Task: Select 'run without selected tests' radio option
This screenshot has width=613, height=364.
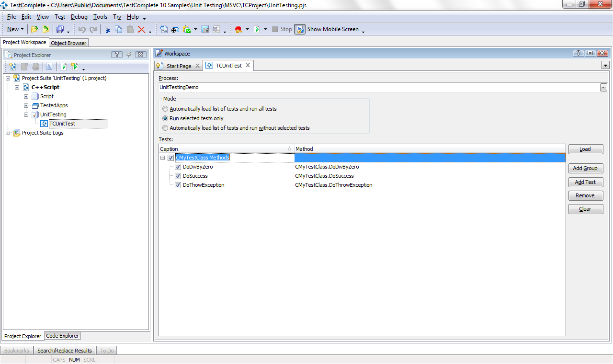Action: [165, 128]
